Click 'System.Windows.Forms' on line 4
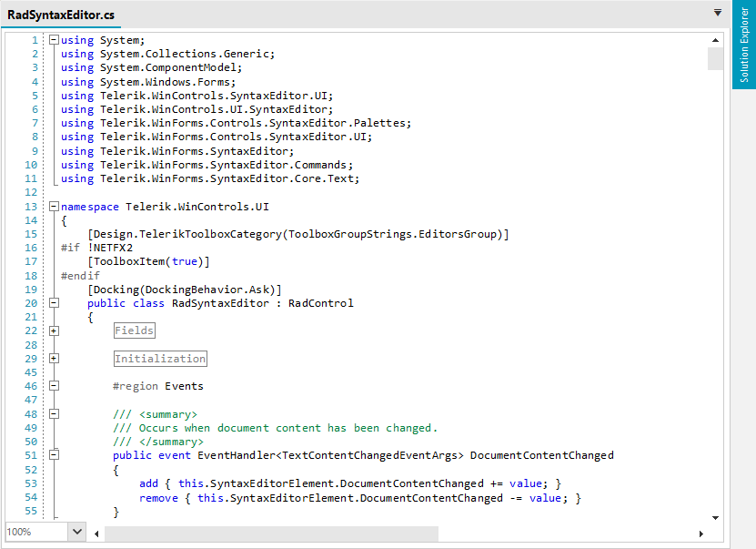756x549 pixels. tap(165, 82)
